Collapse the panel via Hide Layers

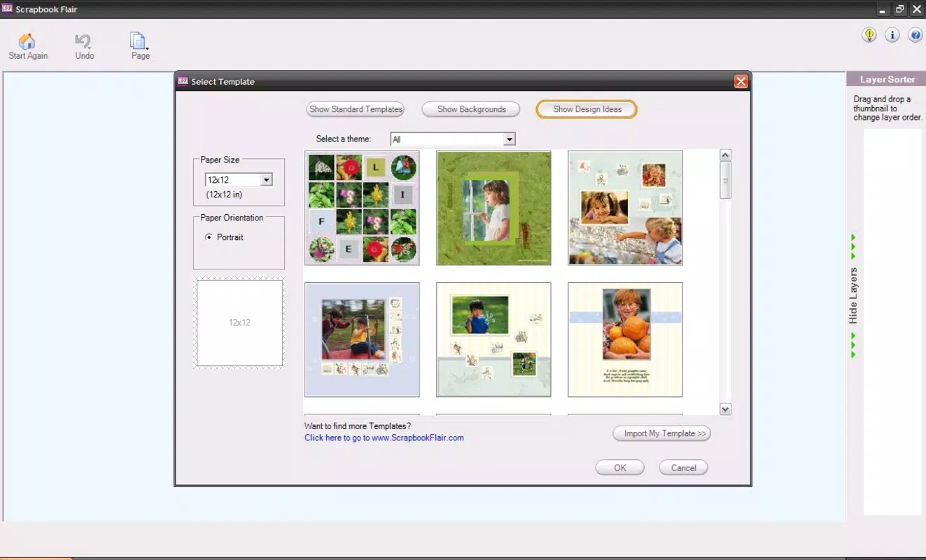coord(853,296)
